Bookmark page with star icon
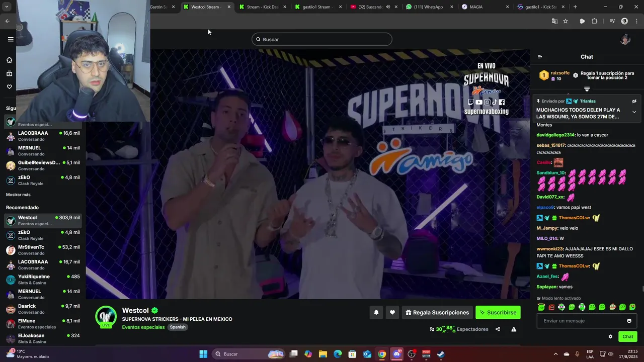The image size is (644, 362). [566, 21]
